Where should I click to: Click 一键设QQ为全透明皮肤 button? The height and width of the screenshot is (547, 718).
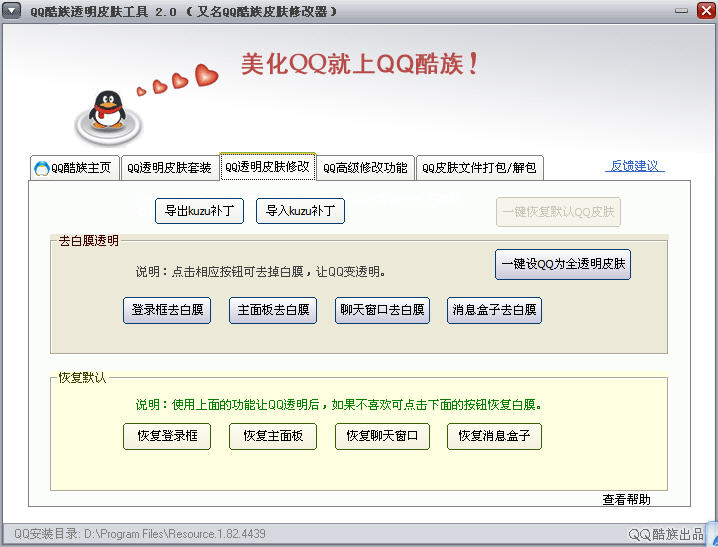click(x=563, y=264)
